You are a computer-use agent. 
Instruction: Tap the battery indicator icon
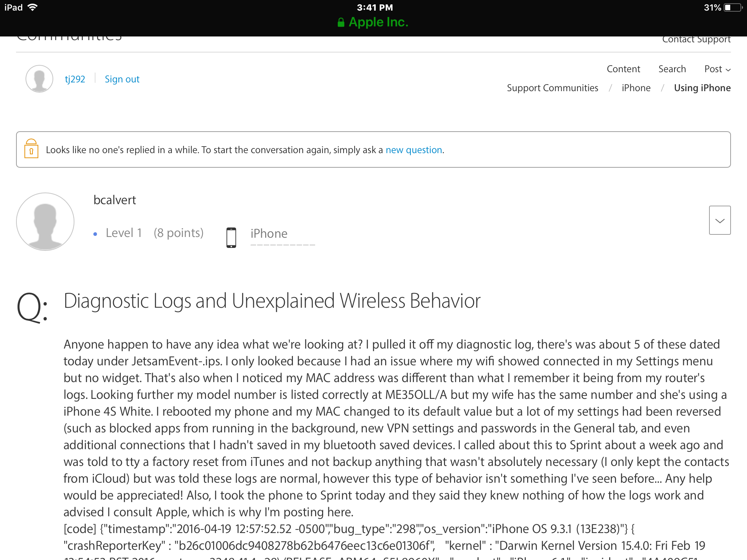point(733,7)
